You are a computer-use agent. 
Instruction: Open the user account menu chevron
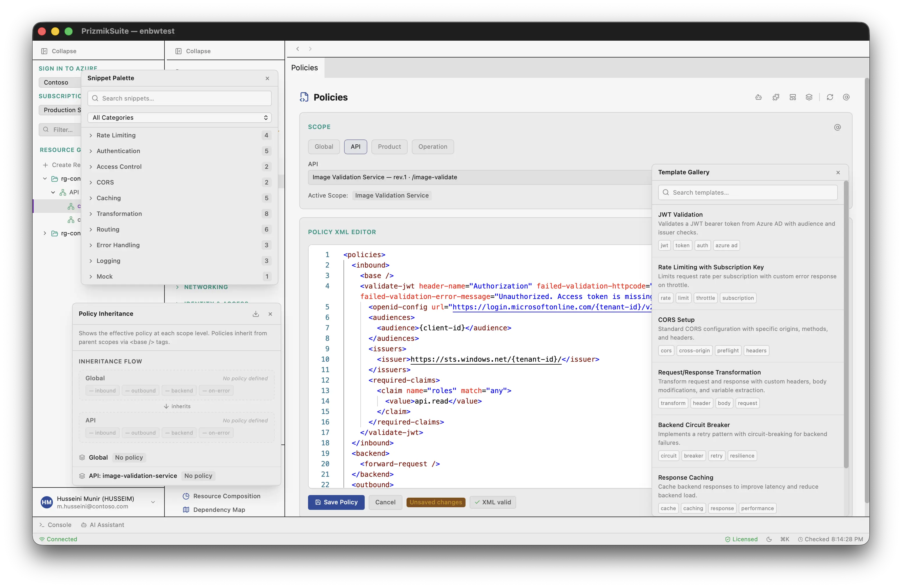pyautogui.click(x=153, y=502)
